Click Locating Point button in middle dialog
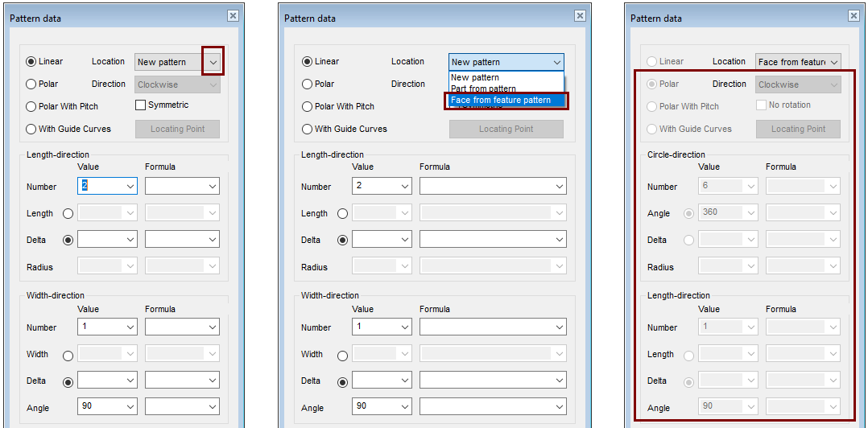Image resolution: width=868 pixels, height=428 pixels. pos(506,129)
